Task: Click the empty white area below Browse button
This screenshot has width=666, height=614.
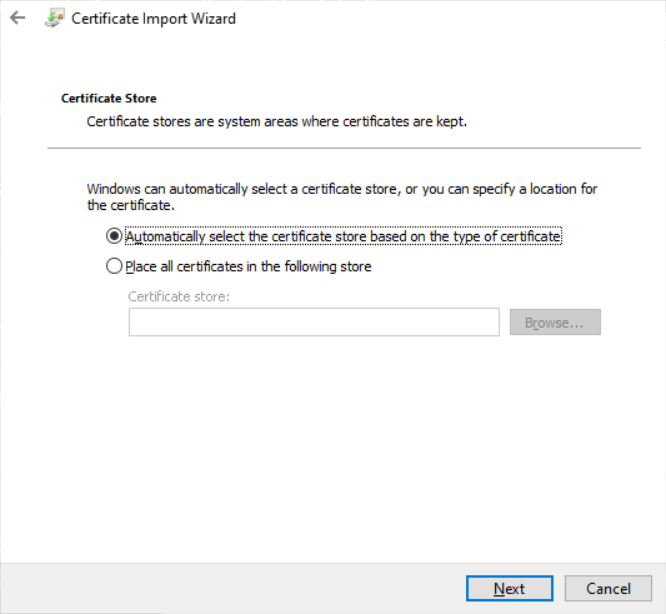Action: (555, 420)
